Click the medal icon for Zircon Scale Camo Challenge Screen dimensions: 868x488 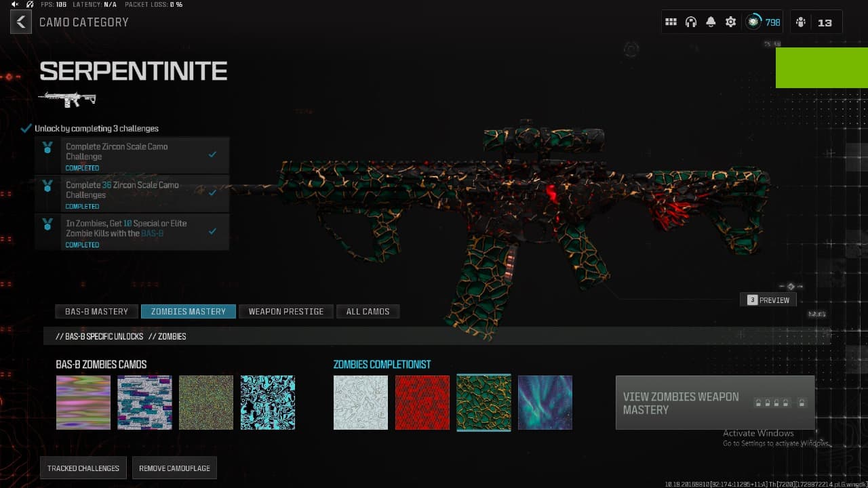(47, 146)
